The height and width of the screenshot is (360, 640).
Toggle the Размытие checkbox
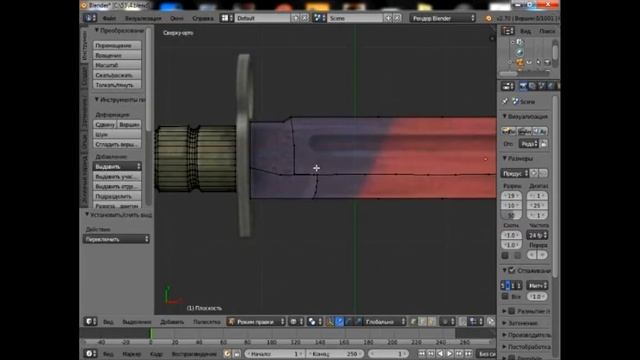tap(512, 311)
